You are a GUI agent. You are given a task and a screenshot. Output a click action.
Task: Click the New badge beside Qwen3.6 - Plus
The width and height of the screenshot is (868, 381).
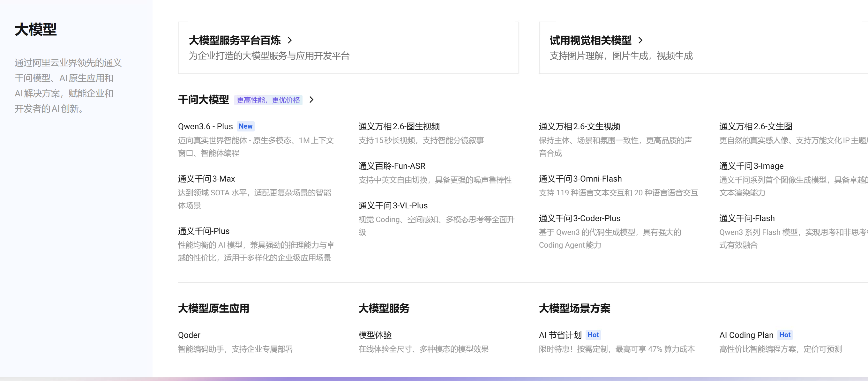[x=245, y=126]
